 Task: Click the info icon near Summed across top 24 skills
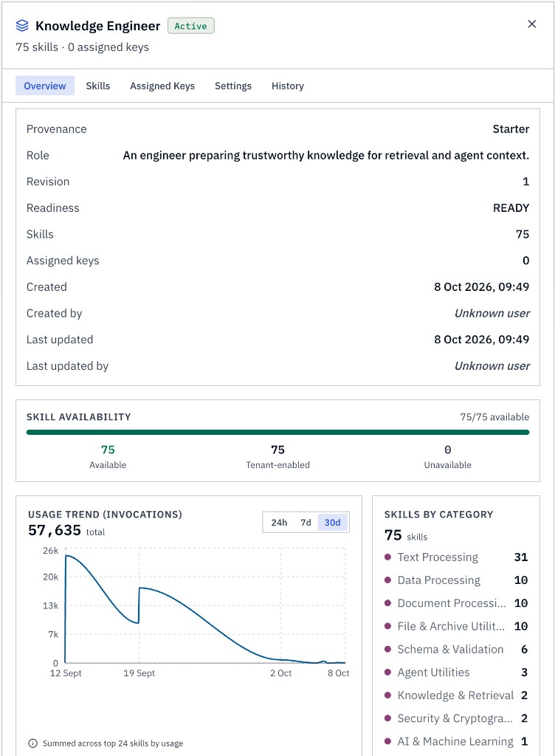(x=32, y=743)
